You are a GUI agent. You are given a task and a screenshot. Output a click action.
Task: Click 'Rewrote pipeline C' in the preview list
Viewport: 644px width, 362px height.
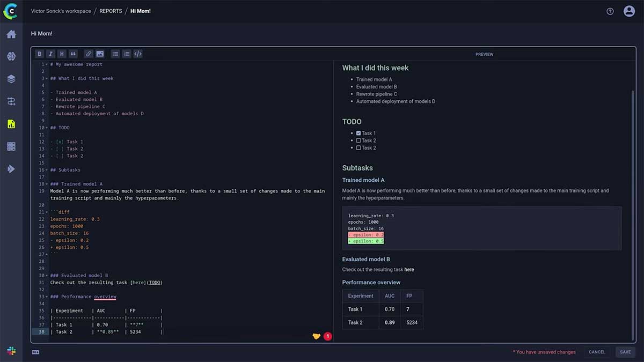[377, 94]
